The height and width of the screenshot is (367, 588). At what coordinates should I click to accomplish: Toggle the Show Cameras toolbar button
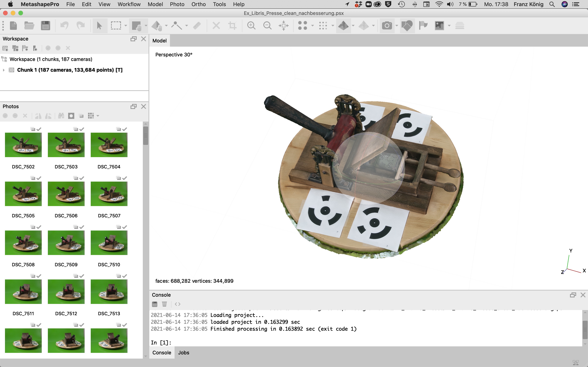point(387,25)
